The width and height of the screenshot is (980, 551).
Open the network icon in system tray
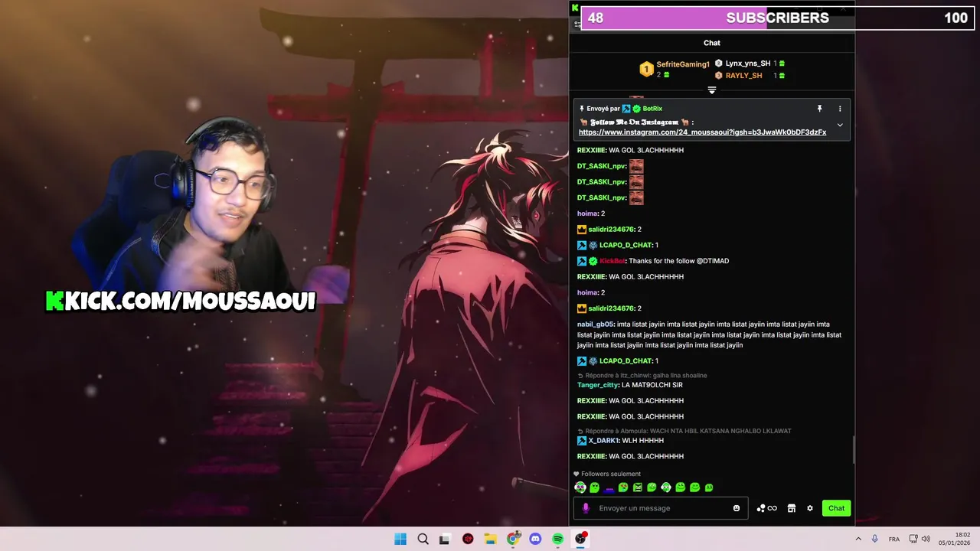tap(913, 539)
